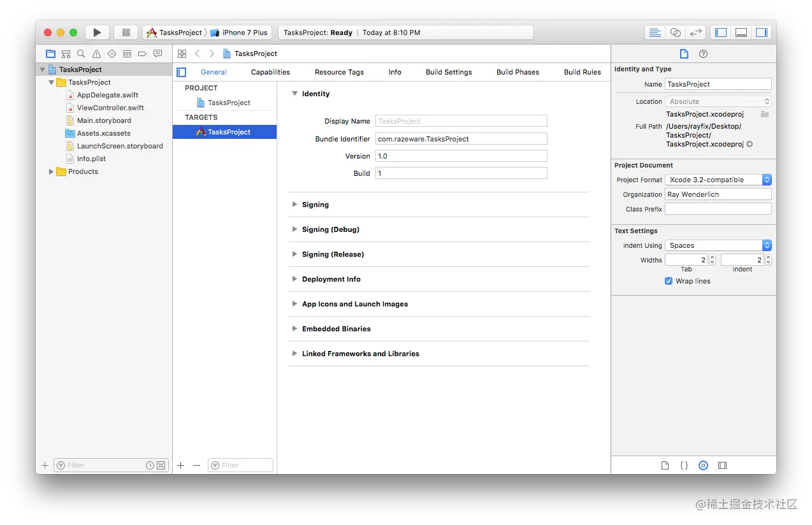Show the Symbol navigator
812x525 pixels.
click(66, 54)
